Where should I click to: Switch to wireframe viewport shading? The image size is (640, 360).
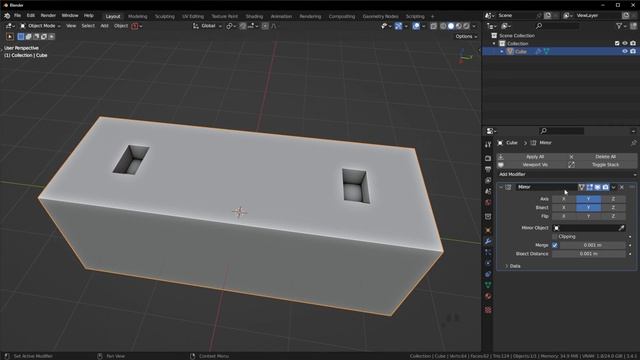tap(443, 26)
